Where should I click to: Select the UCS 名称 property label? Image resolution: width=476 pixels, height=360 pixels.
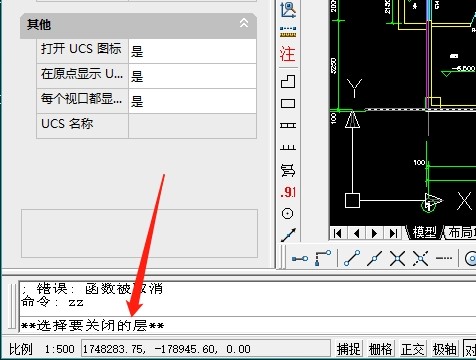pyautogui.click(x=82, y=126)
